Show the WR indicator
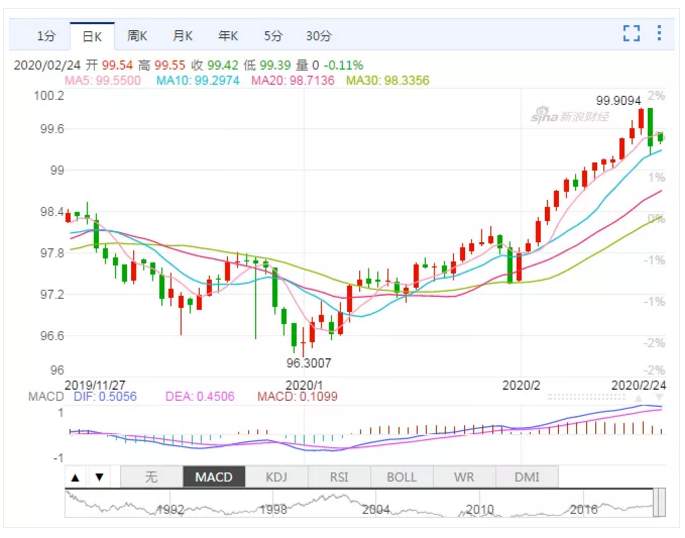 coord(464,477)
